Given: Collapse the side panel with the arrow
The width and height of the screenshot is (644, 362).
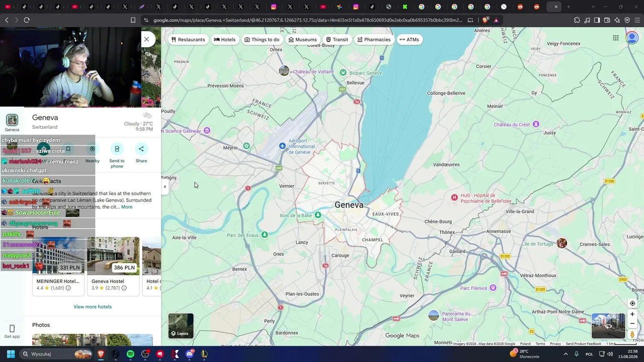Looking at the screenshot, I should tap(165, 187).
